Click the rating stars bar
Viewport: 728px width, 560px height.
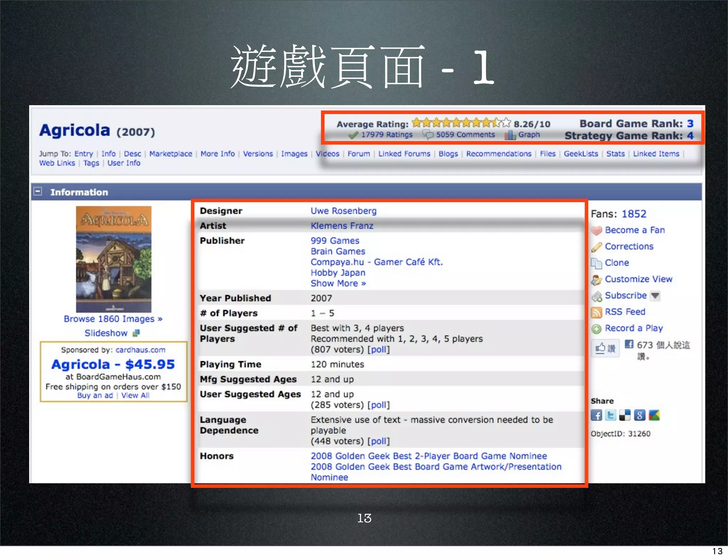click(x=461, y=123)
